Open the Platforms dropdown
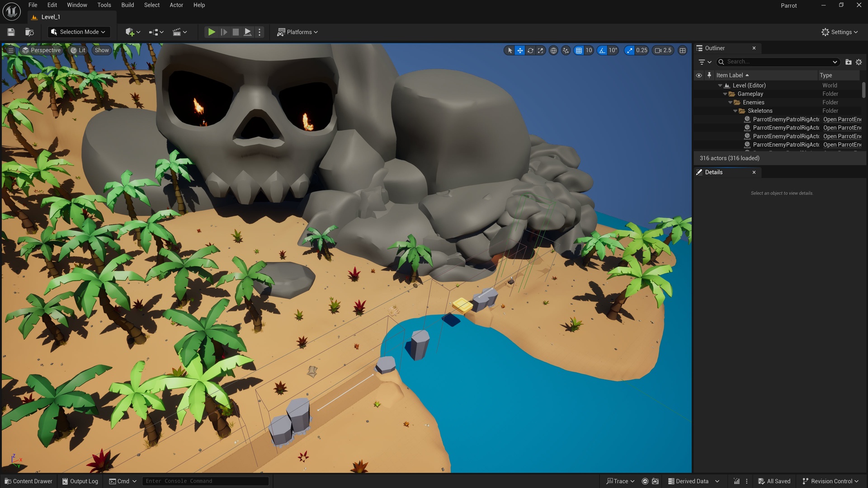This screenshot has height=488, width=868. click(x=297, y=32)
